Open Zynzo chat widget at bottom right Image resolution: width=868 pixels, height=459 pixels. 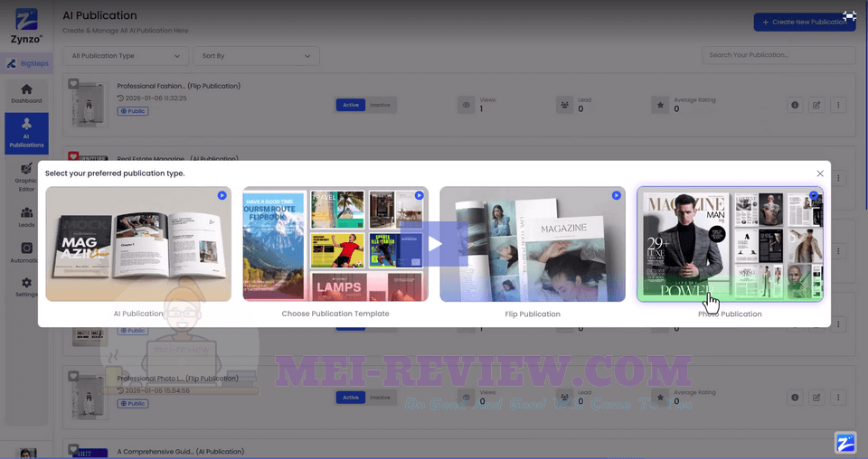pos(845,443)
